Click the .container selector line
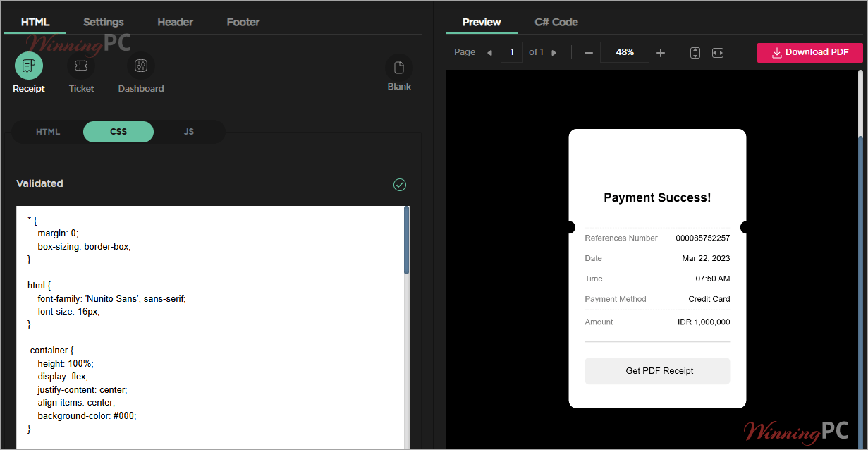Screen dimensions: 868x450 (x=51, y=350)
